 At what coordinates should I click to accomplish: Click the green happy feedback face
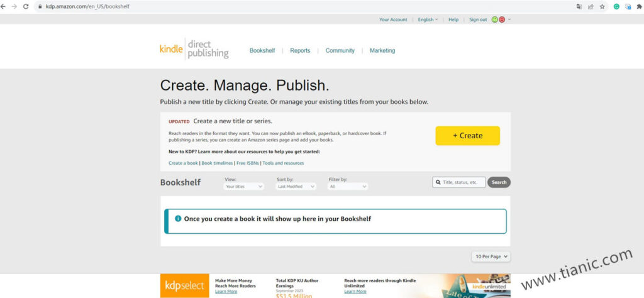coord(495,19)
